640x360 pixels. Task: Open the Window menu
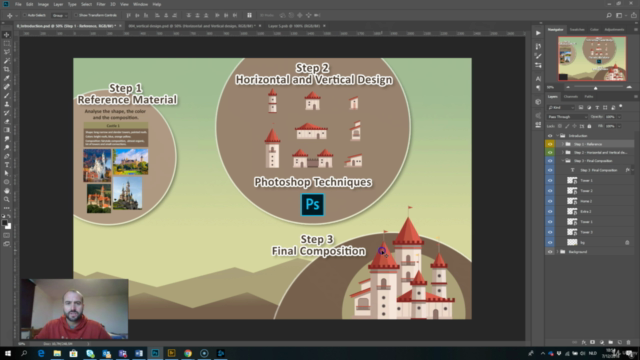pos(140,4)
